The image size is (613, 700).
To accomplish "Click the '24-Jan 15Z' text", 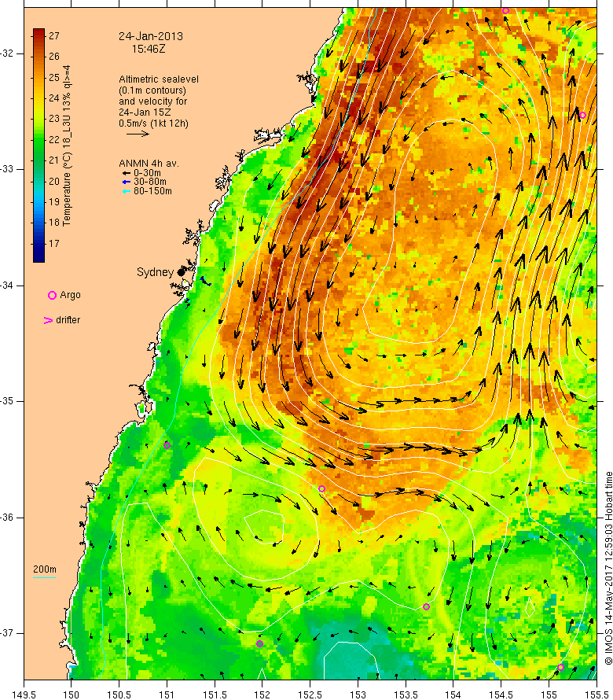I will click(x=145, y=112).
